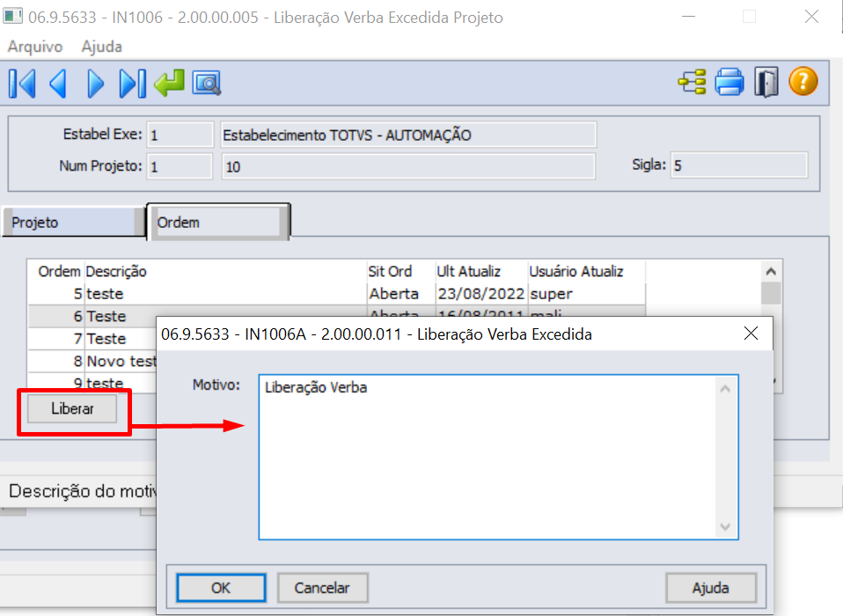Click the Num Projeto code field

[x=180, y=166]
